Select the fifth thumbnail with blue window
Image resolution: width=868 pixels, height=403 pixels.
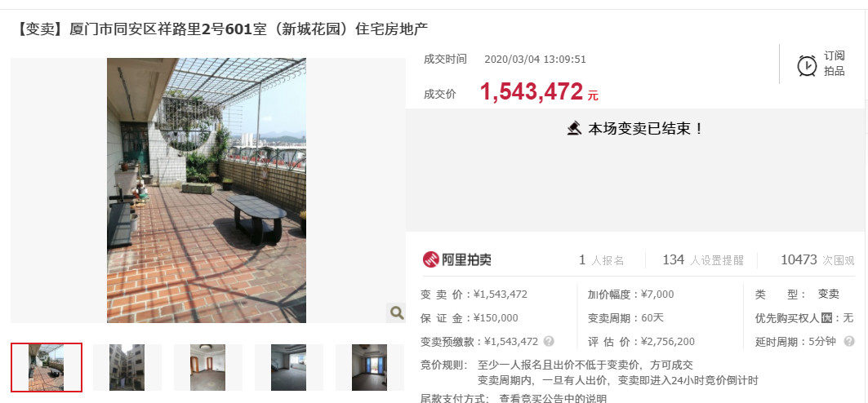369,368
